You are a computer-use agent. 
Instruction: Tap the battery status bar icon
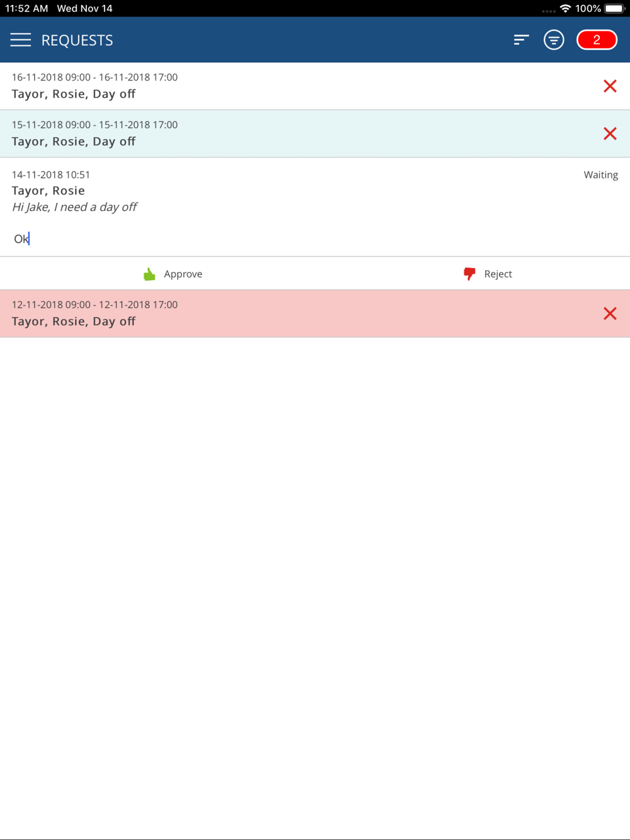(x=614, y=8)
